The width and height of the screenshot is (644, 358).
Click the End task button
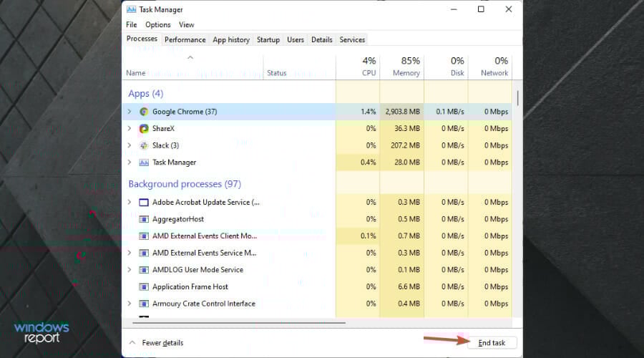(x=492, y=343)
